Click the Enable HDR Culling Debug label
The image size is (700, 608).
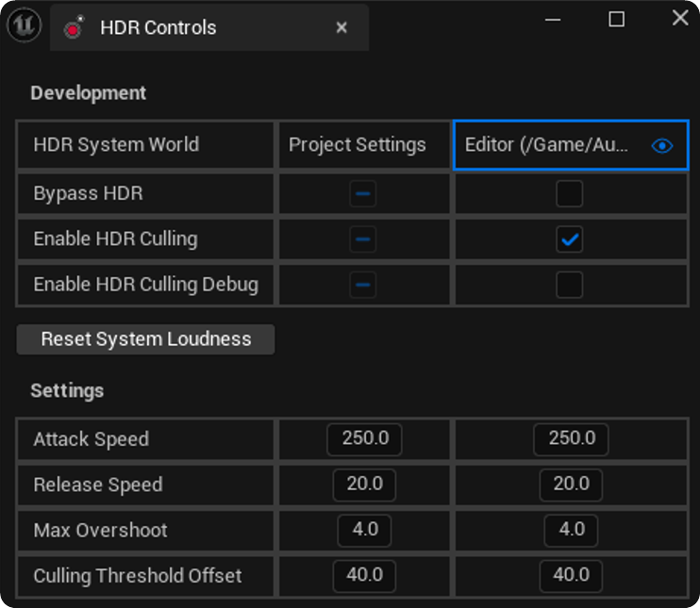(146, 285)
